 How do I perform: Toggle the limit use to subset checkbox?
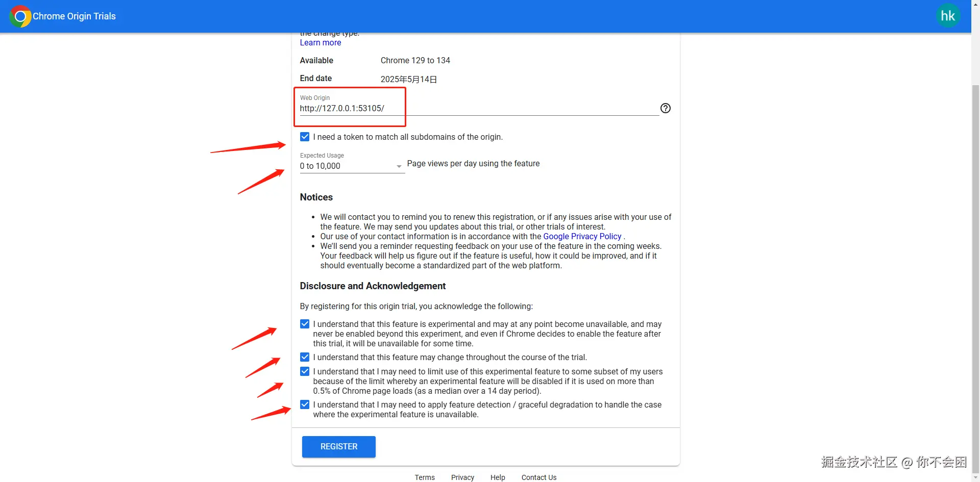point(305,371)
